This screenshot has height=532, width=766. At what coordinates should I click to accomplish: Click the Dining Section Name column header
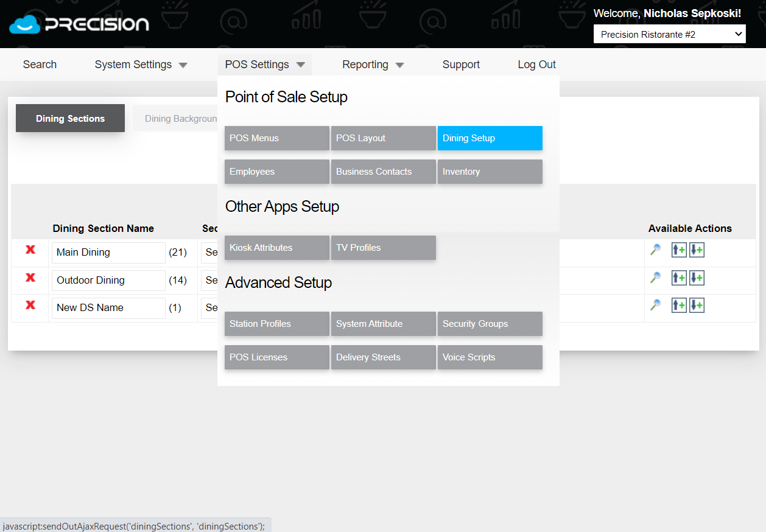tap(104, 229)
